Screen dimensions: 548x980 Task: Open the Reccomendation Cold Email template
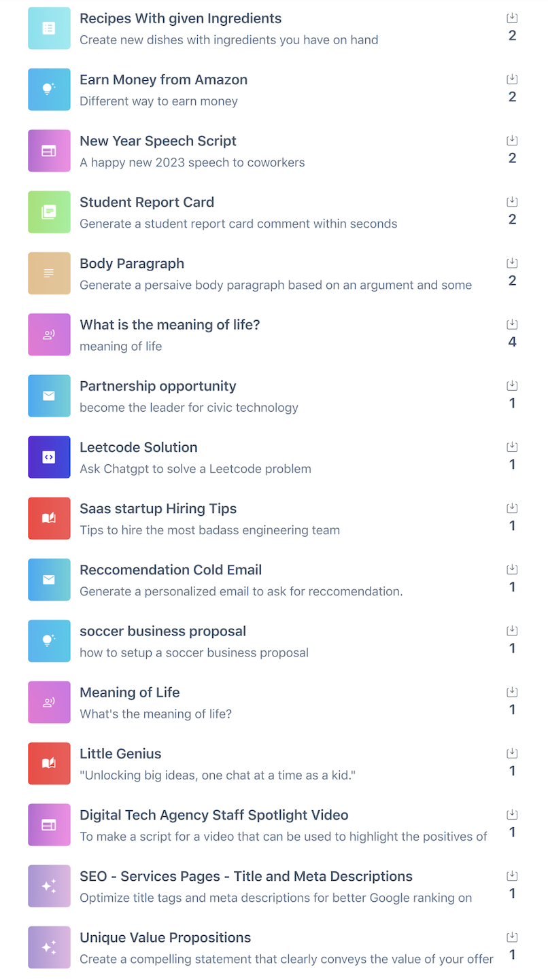tap(171, 570)
